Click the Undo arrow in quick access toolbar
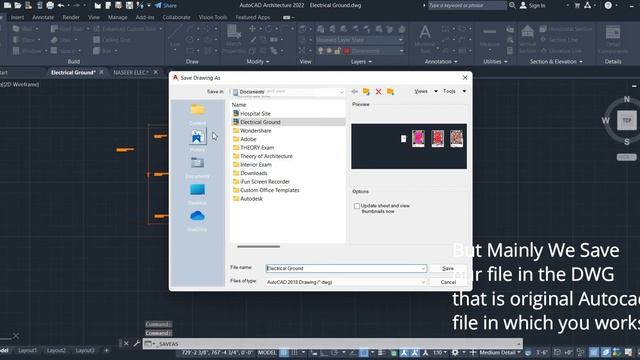This screenshot has height=360, width=640. (x=61, y=5)
